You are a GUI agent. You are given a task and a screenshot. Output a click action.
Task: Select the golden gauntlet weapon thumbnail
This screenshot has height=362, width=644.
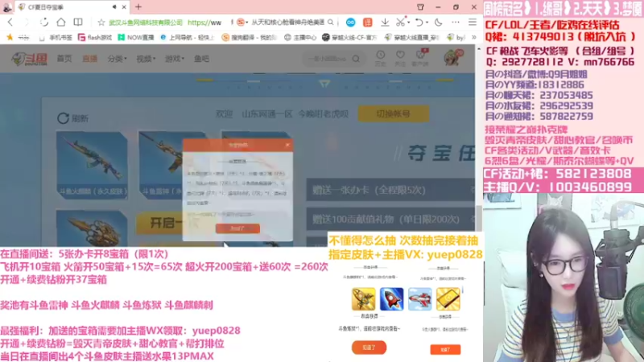(x=92, y=228)
